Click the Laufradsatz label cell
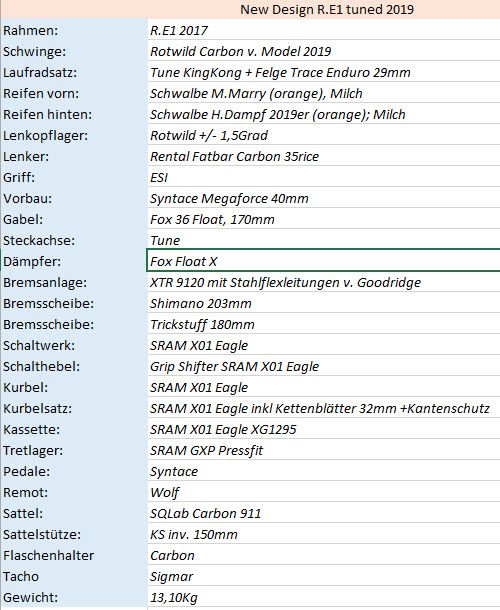This screenshot has width=500, height=610. pyautogui.click(x=74, y=71)
